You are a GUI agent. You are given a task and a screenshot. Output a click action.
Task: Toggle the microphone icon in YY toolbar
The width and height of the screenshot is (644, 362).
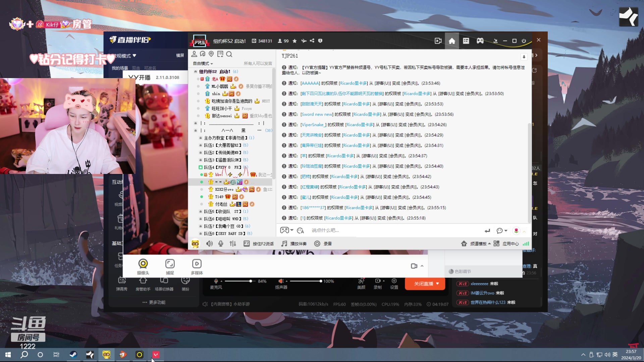(221, 244)
